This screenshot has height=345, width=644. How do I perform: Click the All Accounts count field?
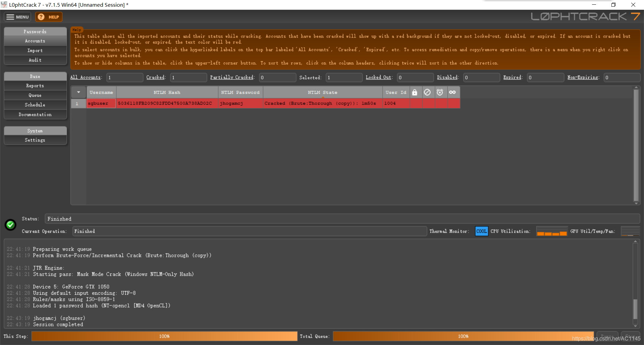click(x=125, y=77)
